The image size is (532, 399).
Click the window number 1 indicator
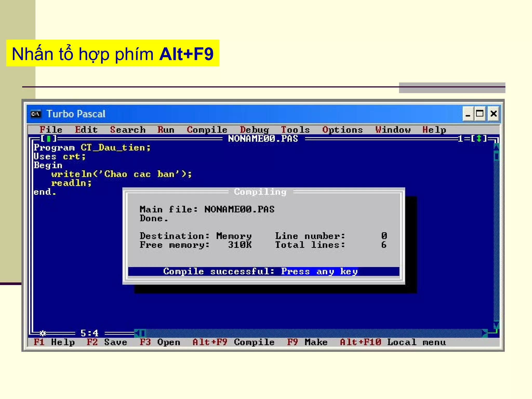pos(460,138)
